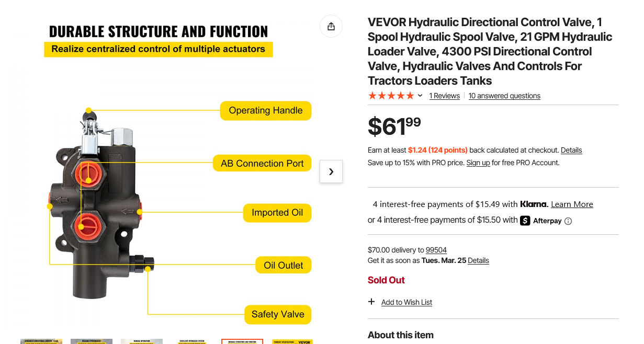Show the next product image with arrow
The height and width of the screenshot is (344, 644).
(331, 171)
